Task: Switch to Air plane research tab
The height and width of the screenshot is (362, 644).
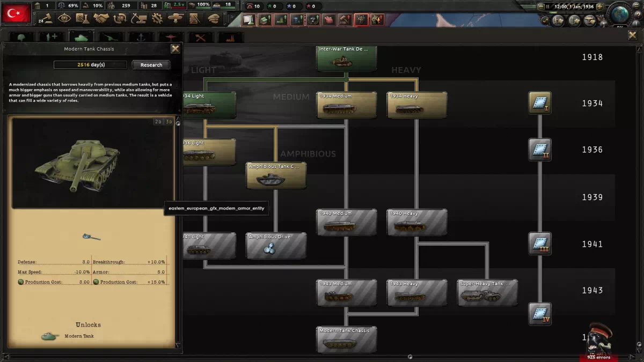Action: (171, 38)
